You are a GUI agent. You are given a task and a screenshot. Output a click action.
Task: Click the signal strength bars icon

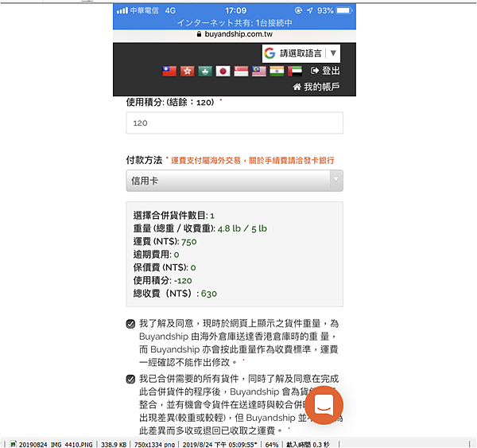pos(122,10)
